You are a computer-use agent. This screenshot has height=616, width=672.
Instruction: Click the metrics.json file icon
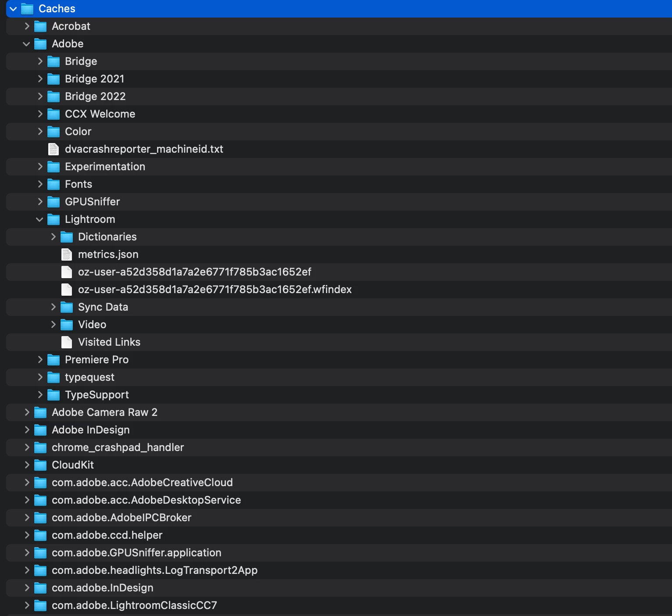point(67,254)
